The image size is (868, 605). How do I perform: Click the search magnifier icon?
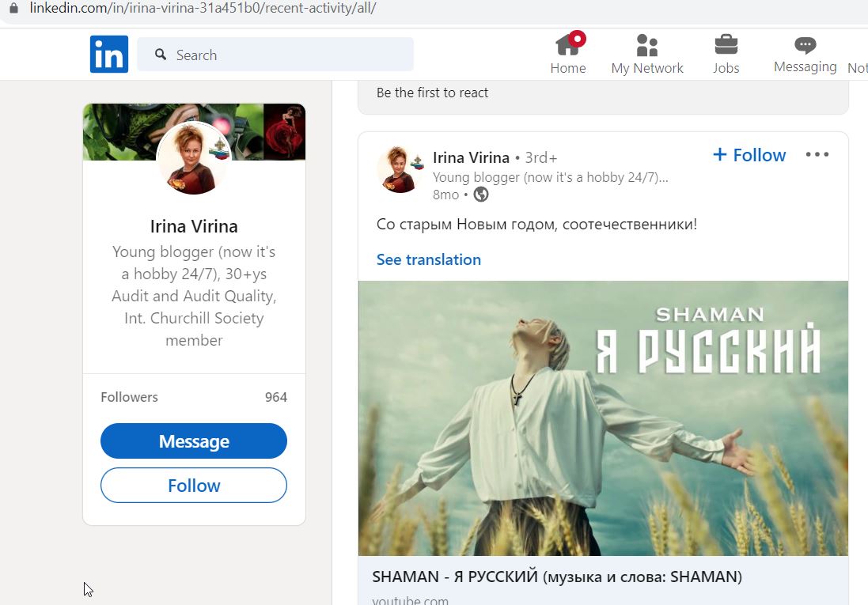point(161,55)
